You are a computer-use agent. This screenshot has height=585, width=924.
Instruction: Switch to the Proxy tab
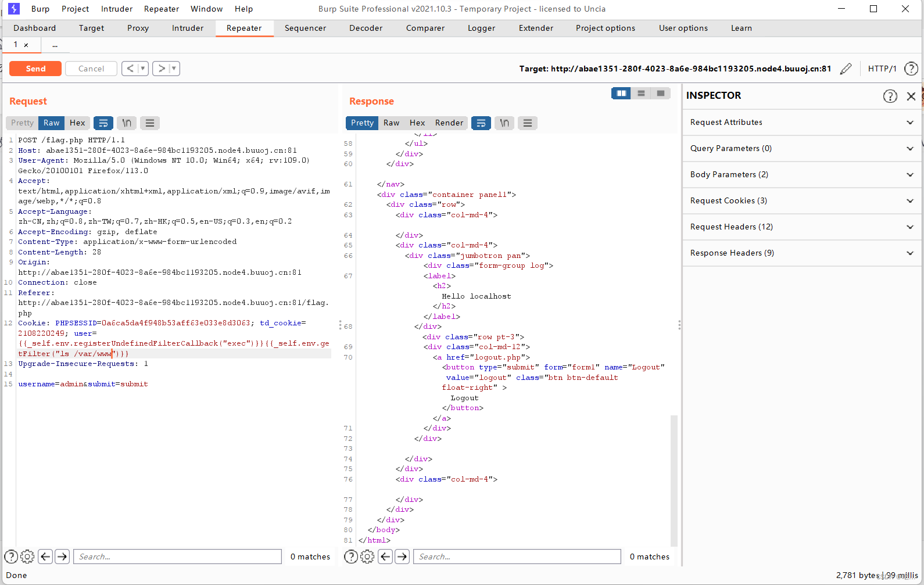tap(138, 28)
